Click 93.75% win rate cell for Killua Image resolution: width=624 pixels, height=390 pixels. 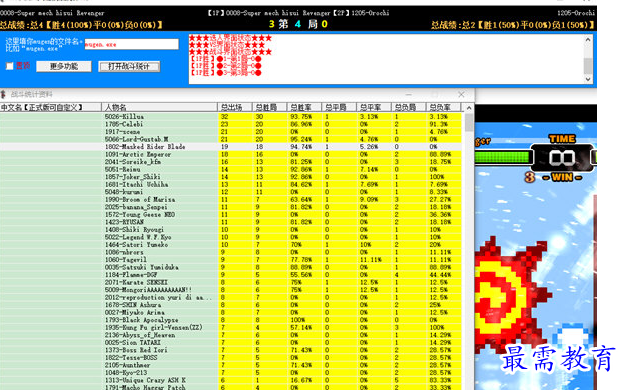[x=304, y=117]
